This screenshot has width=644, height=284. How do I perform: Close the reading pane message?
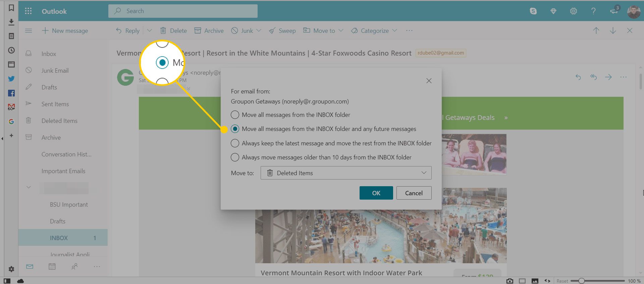tap(630, 30)
